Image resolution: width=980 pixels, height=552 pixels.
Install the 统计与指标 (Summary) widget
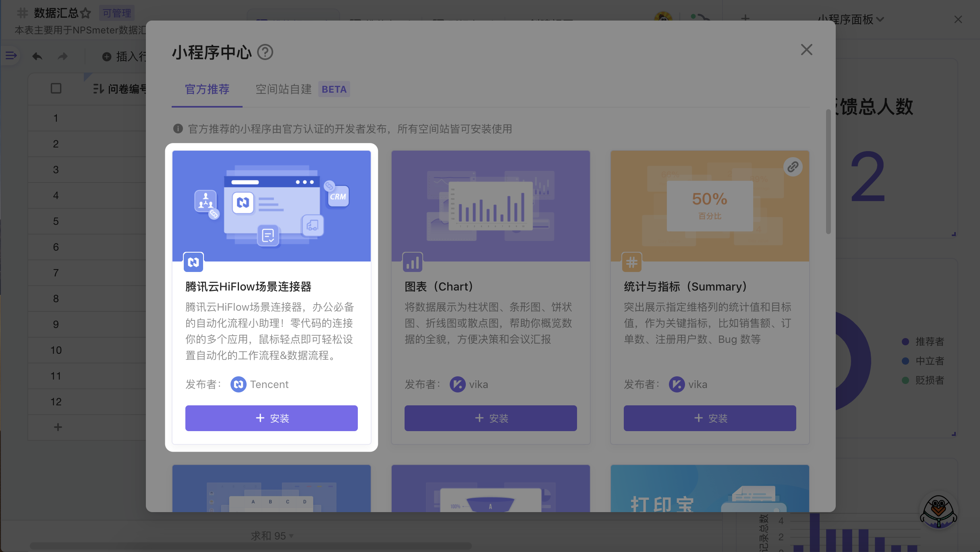pyautogui.click(x=710, y=418)
